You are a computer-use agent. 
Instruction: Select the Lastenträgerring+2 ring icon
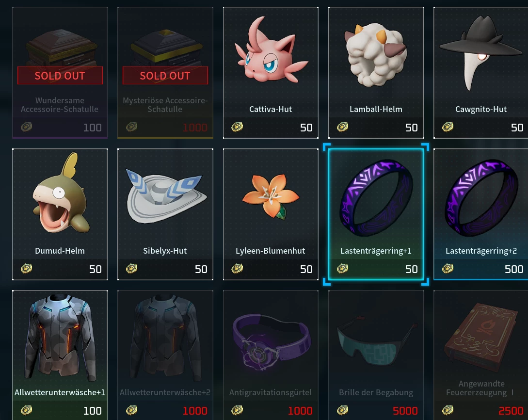481,198
